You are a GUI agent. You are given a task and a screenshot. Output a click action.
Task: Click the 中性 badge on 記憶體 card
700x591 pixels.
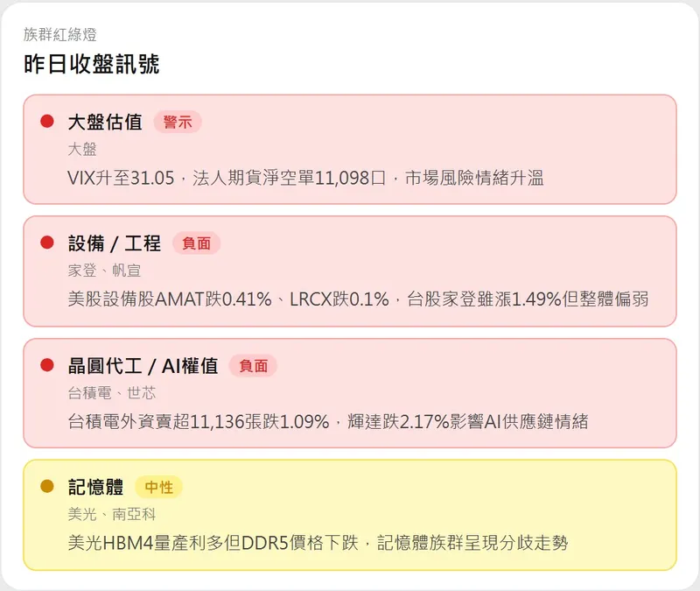point(158,487)
